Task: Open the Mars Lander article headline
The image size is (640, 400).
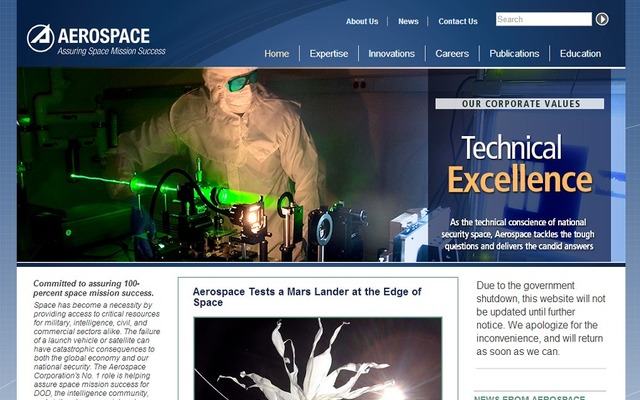Action: [x=307, y=297]
